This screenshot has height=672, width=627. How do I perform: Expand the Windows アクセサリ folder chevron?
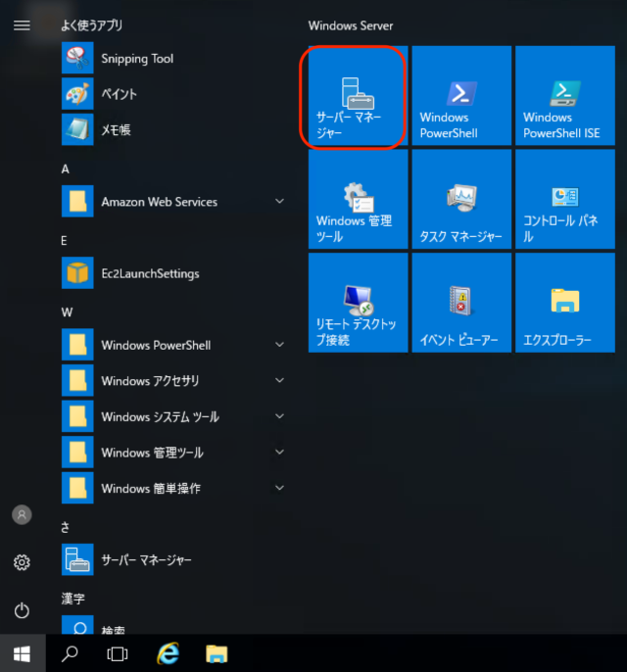(x=279, y=380)
